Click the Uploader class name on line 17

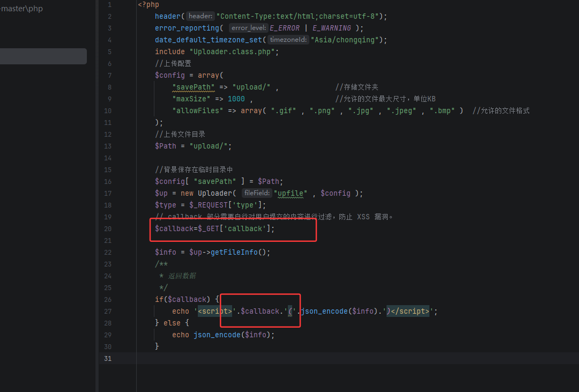point(214,193)
